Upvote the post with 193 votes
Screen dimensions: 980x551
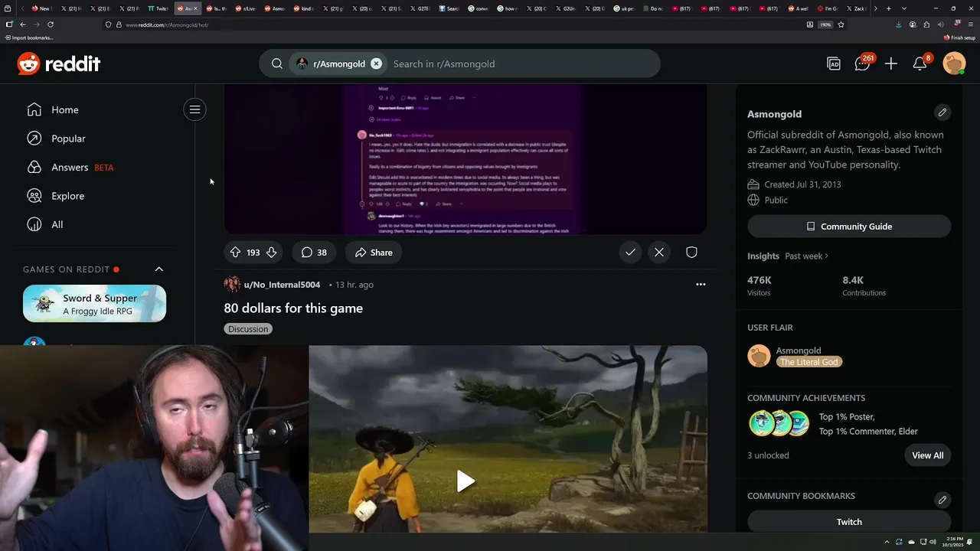click(235, 252)
